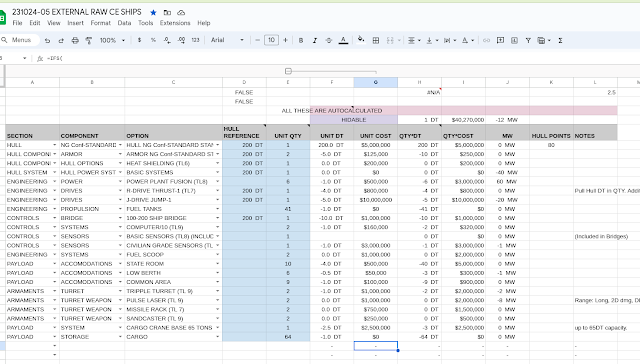Collapse the column group toggle above the grid
Image resolution: width=640 pixels, height=364 pixels.
tap(288, 71)
